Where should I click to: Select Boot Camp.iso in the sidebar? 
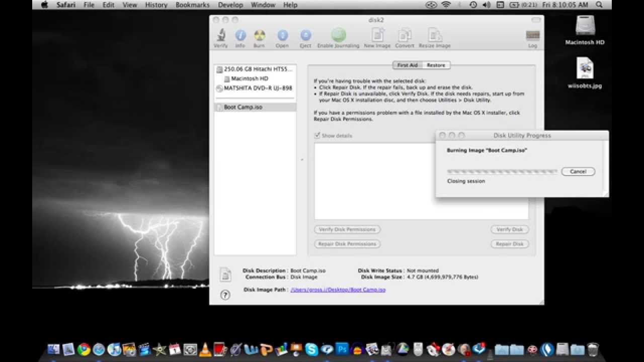pos(255,107)
